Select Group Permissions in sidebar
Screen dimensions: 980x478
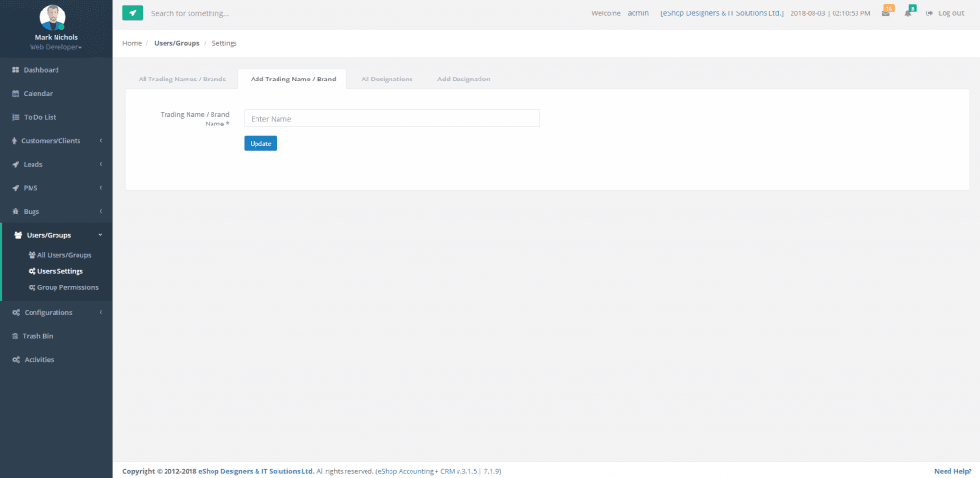[67, 287]
